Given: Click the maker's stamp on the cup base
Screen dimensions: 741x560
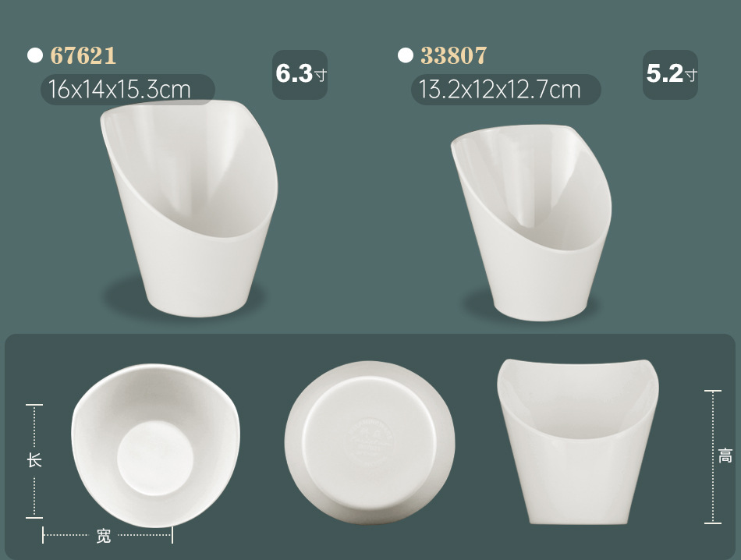Looking at the screenshot, I should click(x=371, y=442).
